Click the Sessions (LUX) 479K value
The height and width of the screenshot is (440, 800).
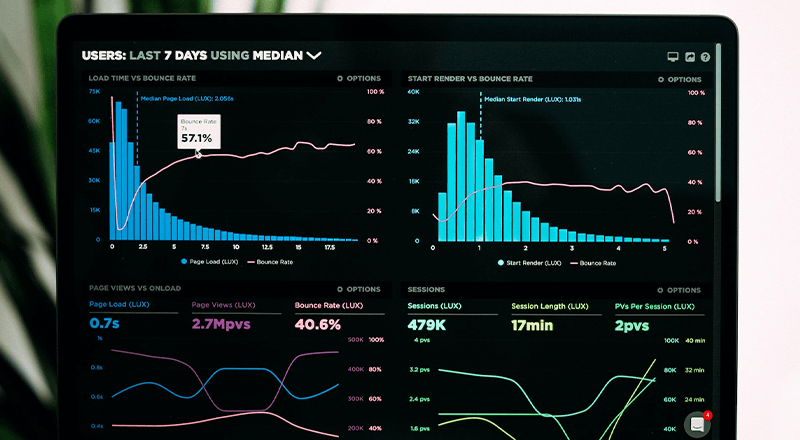(x=427, y=325)
